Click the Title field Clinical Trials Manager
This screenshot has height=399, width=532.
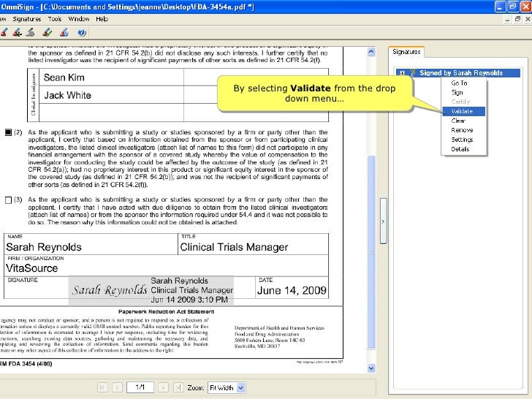[253, 244]
